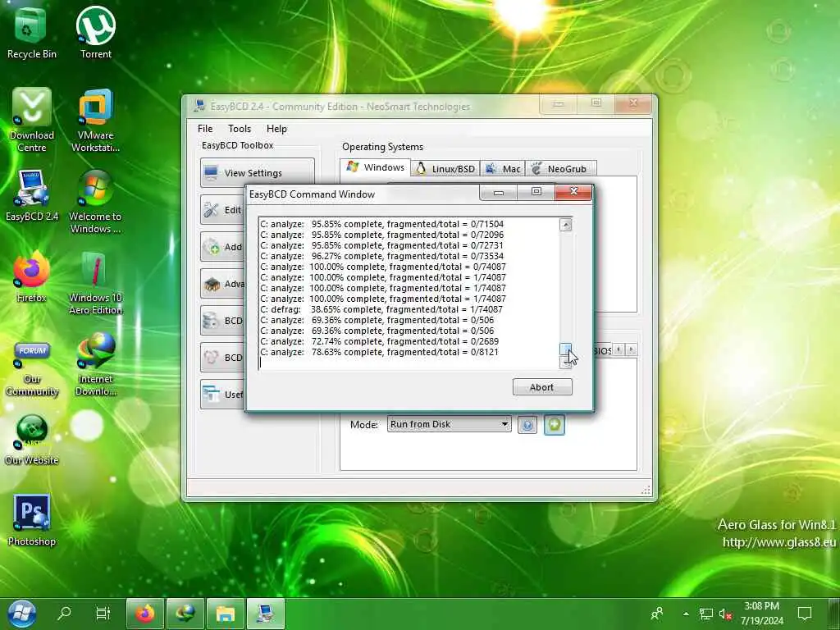Click the Command Window maximize button
Screen dimensions: 840x630
tap(536, 192)
